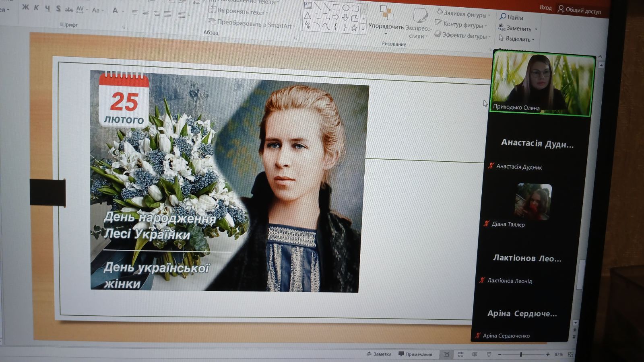Open Рисование group dialog launcher
Image resolution: width=644 pixels, height=362 pixels.
point(491,48)
